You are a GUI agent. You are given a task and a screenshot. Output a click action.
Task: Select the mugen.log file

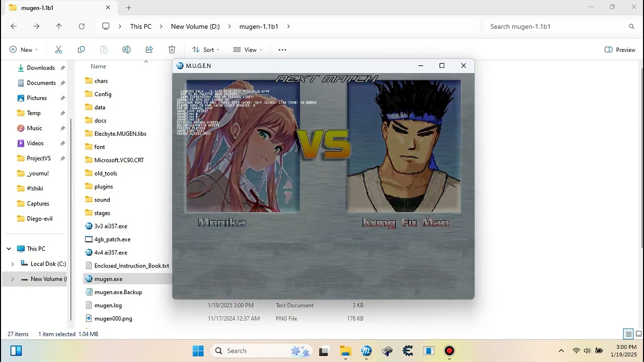click(108, 305)
